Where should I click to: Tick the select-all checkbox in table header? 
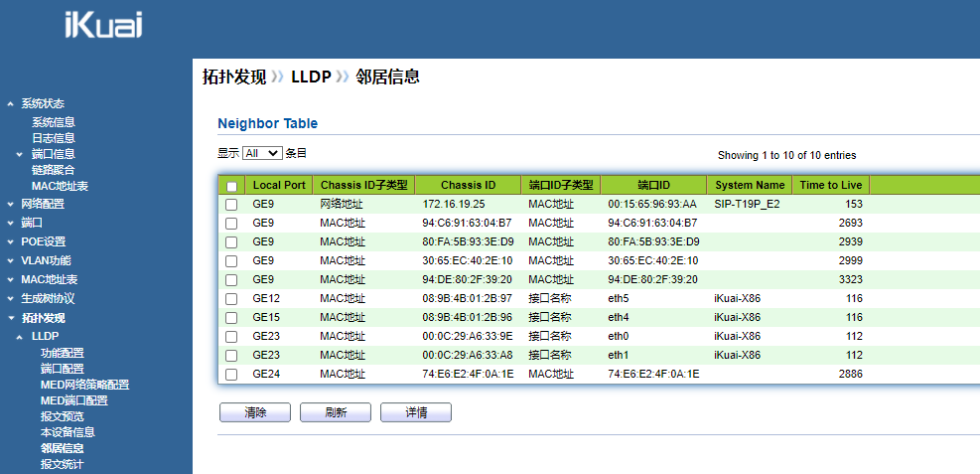point(231,186)
